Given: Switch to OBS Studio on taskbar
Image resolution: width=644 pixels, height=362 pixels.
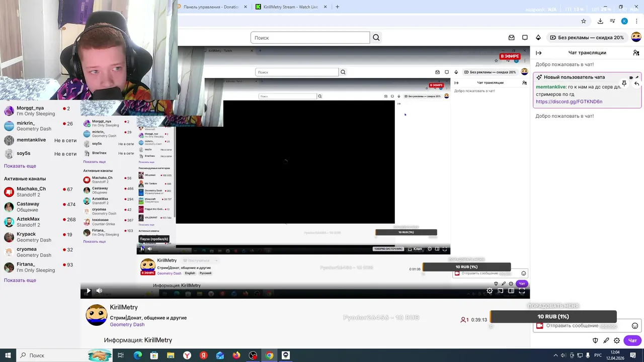Looking at the screenshot, I should [253, 355].
